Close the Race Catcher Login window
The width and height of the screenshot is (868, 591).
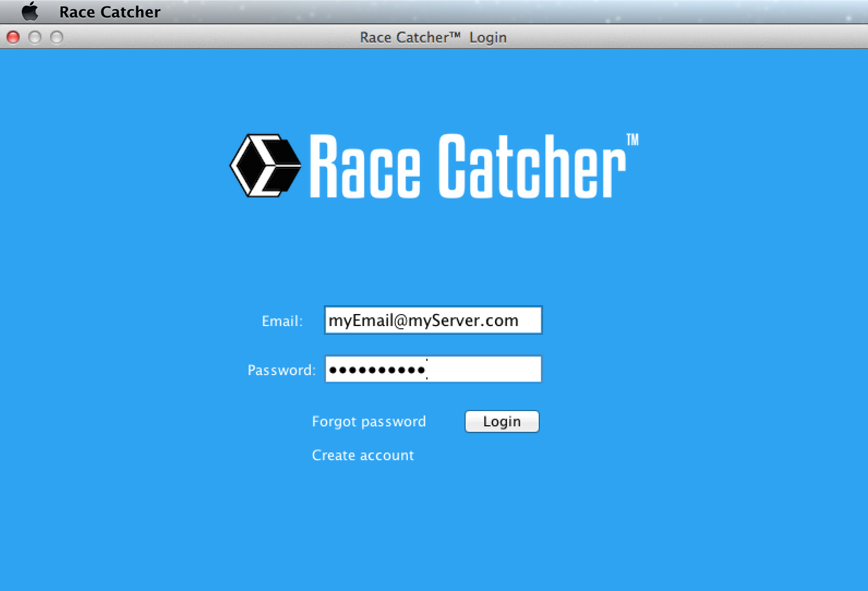pos(13,37)
